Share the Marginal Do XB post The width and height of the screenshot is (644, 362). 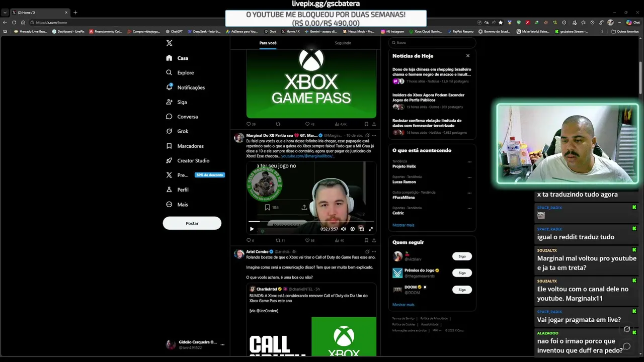[x=373, y=240]
